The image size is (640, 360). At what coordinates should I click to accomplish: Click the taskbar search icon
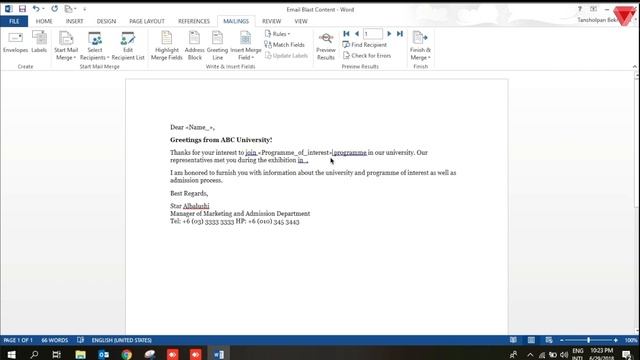pyautogui.click(x=34, y=354)
